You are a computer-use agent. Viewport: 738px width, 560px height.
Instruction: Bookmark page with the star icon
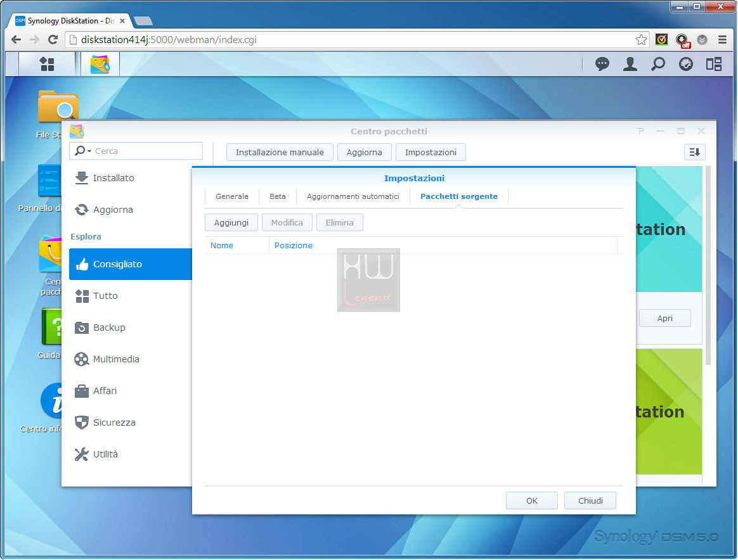point(640,40)
